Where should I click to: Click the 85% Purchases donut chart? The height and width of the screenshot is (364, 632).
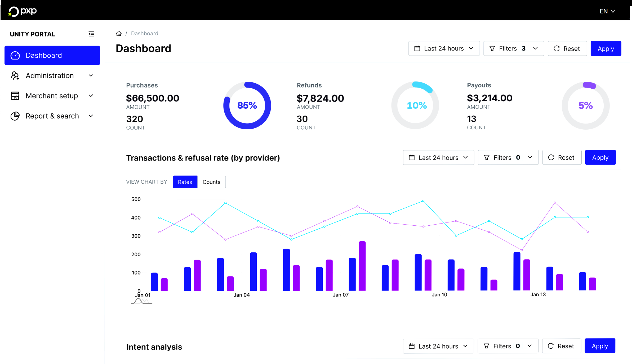coord(247,105)
